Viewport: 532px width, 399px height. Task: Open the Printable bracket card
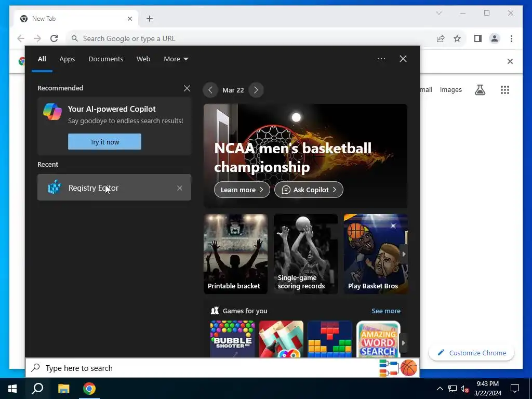(235, 254)
